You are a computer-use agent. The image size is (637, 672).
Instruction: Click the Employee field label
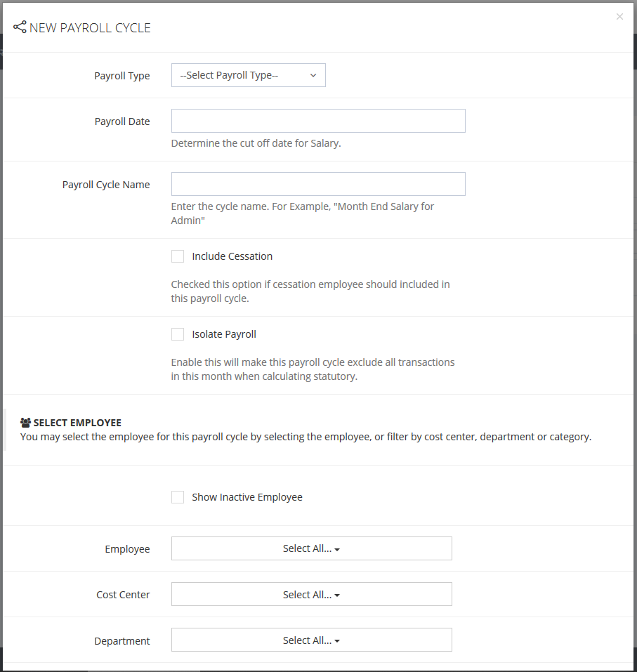coord(127,549)
